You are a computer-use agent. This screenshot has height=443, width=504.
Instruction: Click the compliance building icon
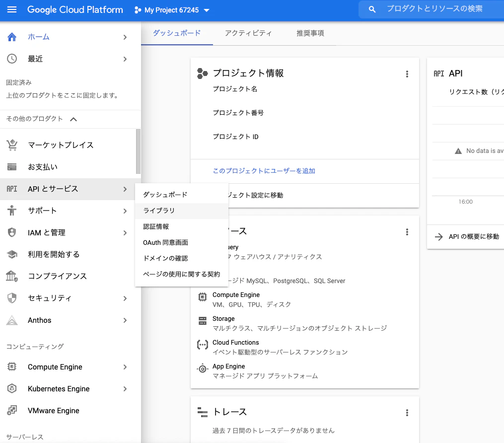[x=12, y=276]
